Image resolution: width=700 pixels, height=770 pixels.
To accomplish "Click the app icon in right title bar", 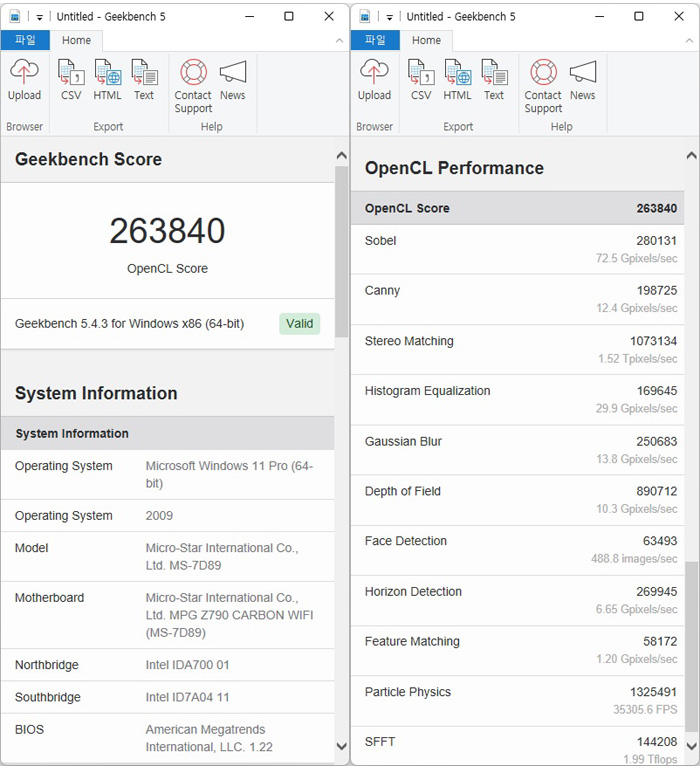I will coord(365,17).
